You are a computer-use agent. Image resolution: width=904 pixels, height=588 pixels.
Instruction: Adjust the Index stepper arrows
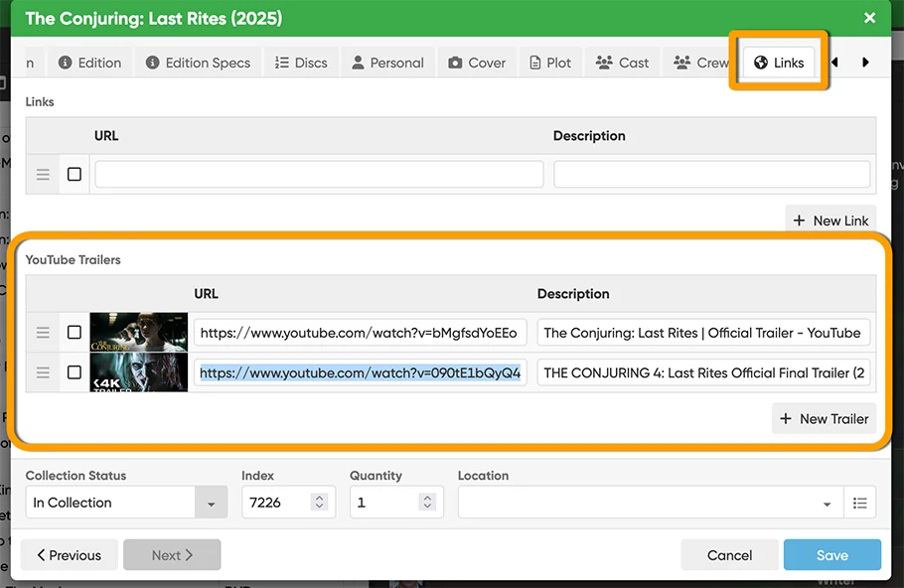(320, 503)
